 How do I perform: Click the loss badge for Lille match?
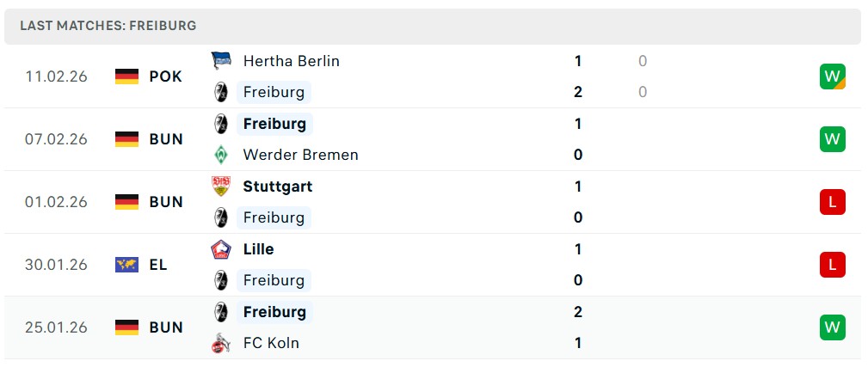point(832,265)
